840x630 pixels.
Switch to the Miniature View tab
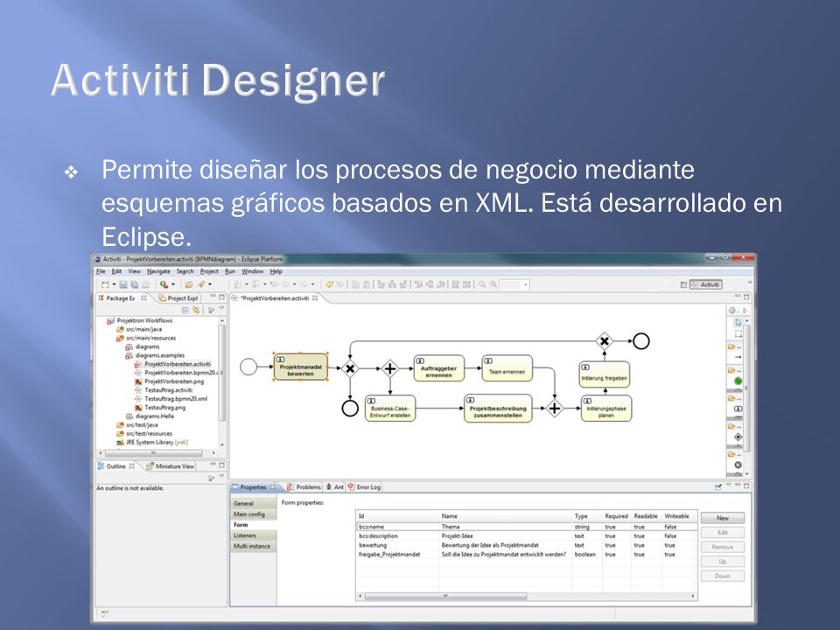171,466
